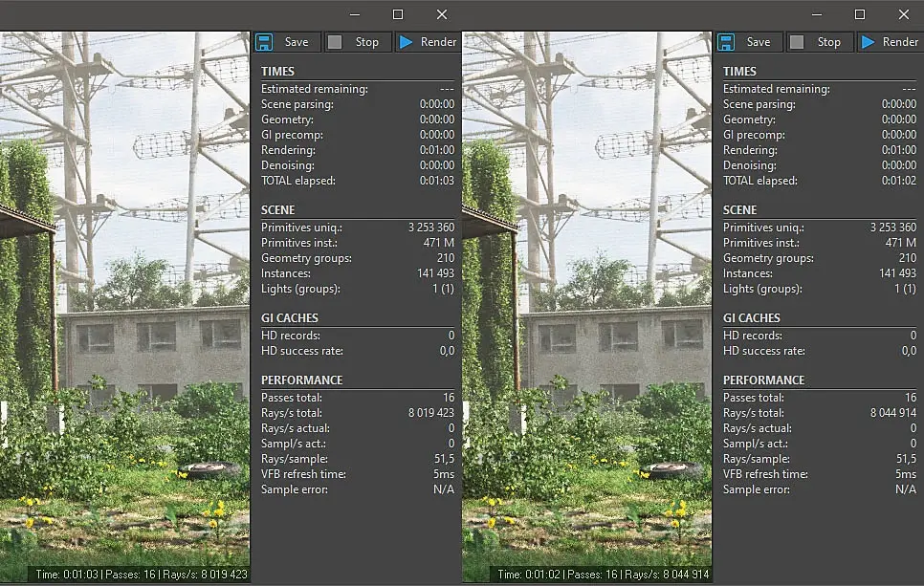Click TOTAL elapsed 0:01:03 row in left panel

click(x=358, y=181)
